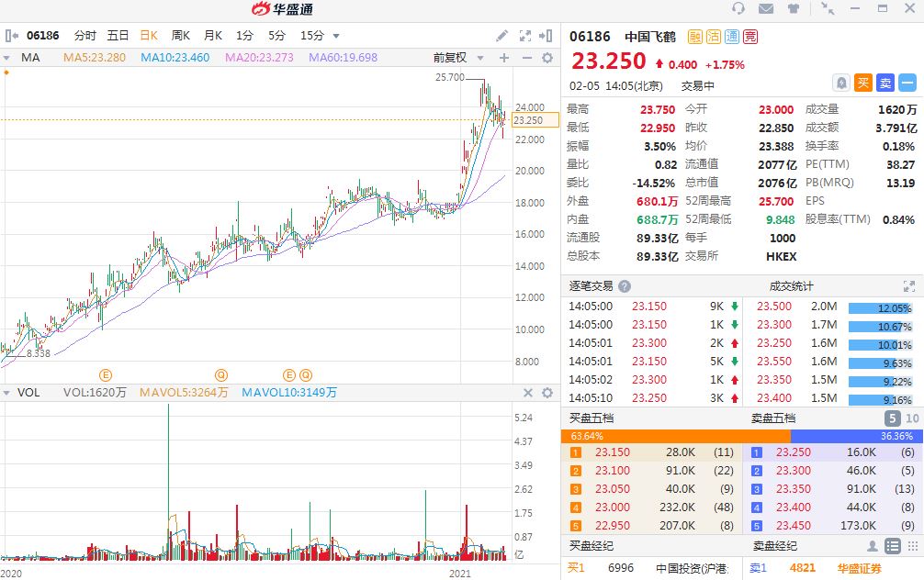The height and width of the screenshot is (580, 924).
Task: Zoom in chart with plus icon
Action: click(x=504, y=58)
